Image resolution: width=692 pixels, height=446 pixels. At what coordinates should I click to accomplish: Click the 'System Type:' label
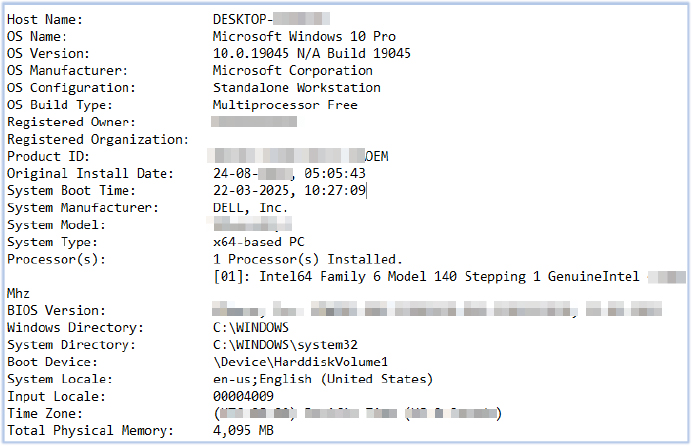pyautogui.click(x=52, y=243)
